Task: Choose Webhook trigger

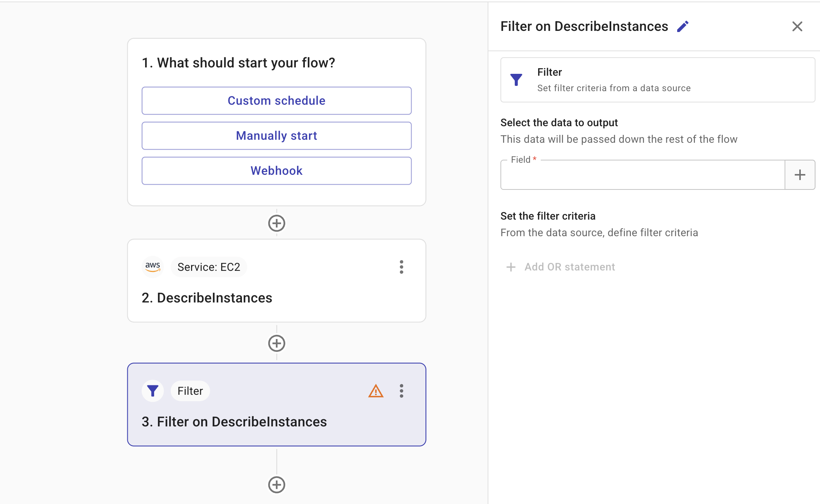Action: (277, 171)
